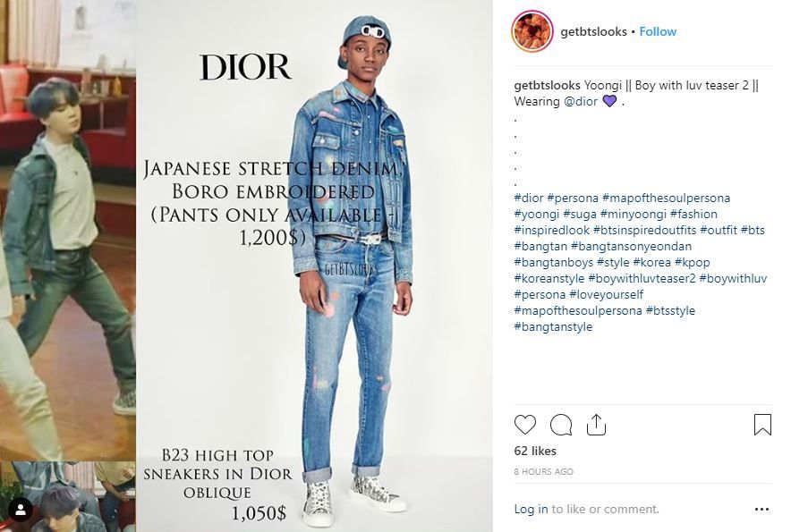This screenshot has height=532, width=791.
Task: Follow the getbtslooks account
Action: [658, 31]
